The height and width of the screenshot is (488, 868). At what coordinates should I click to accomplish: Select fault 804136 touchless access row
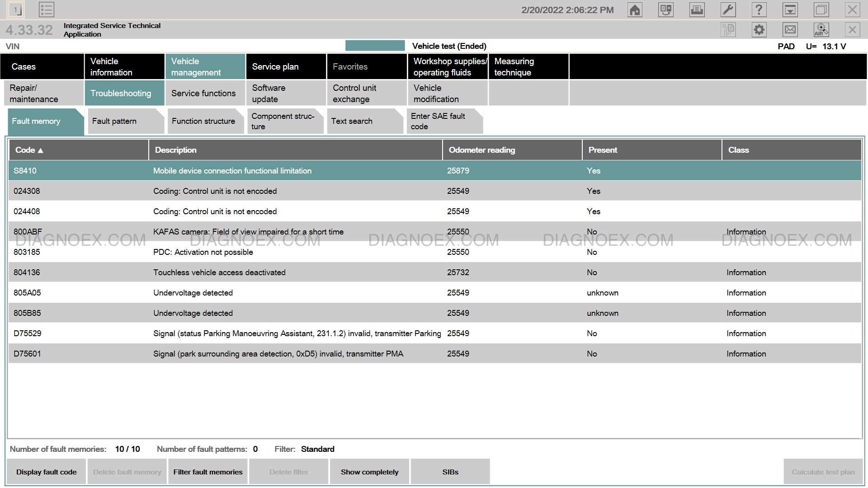pyautogui.click(x=435, y=272)
